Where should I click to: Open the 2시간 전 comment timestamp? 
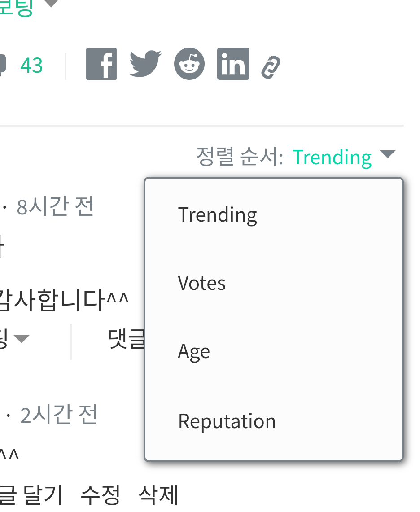(x=59, y=416)
